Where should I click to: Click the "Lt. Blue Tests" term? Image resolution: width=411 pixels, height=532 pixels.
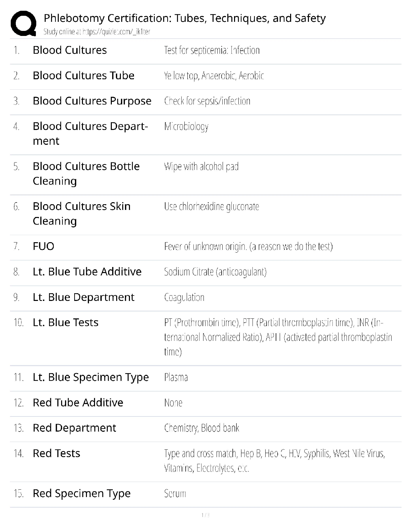point(65,322)
